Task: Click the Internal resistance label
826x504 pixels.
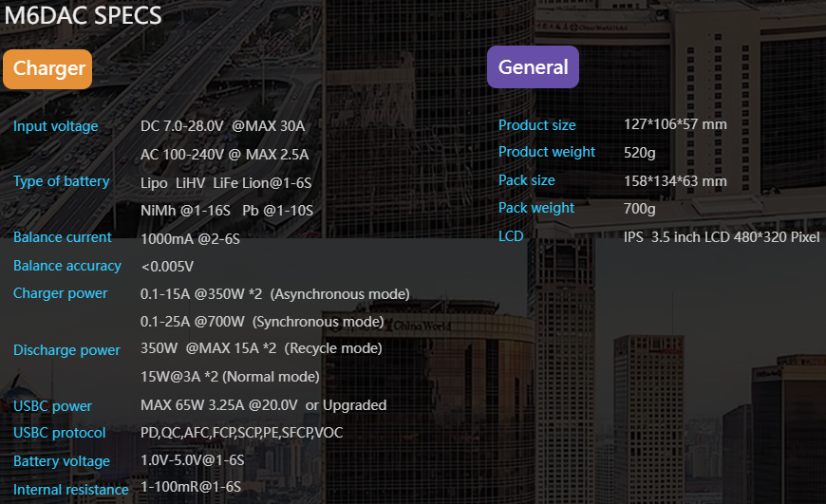Action: coord(70,490)
